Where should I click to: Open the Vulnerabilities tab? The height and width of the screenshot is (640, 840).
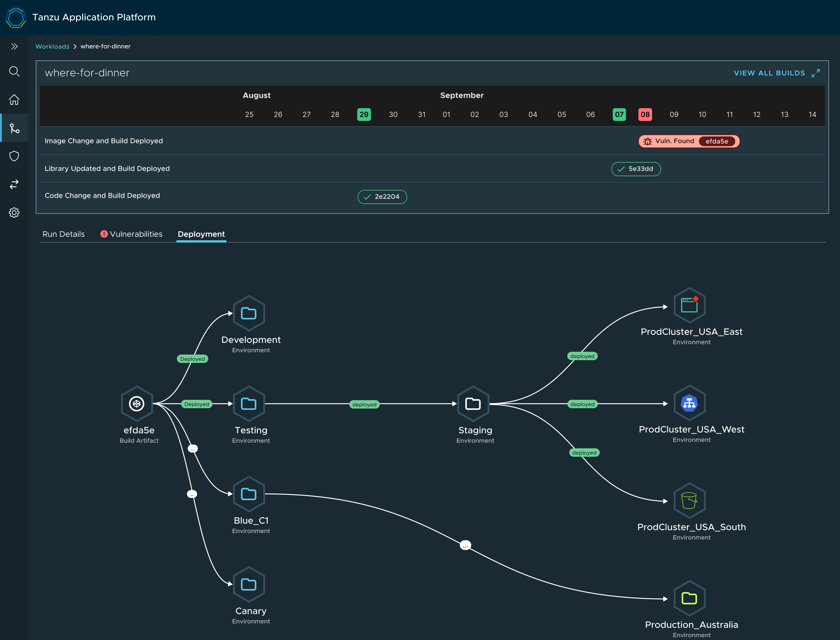tap(132, 234)
